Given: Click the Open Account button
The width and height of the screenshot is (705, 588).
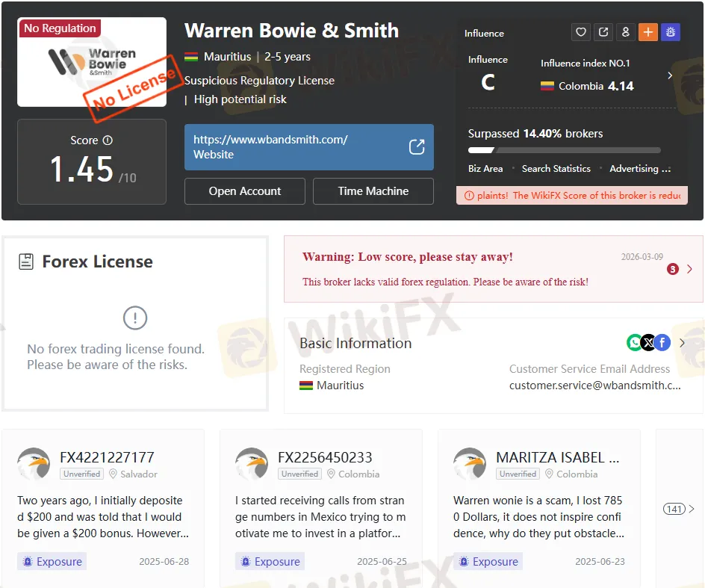Looking at the screenshot, I should [x=245, y=191].
